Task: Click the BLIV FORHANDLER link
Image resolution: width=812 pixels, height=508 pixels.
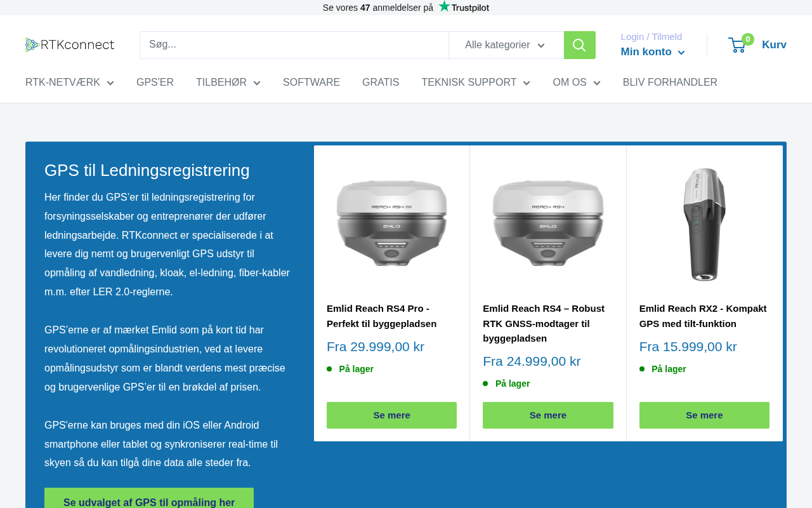Action: [x=670, y=83]
